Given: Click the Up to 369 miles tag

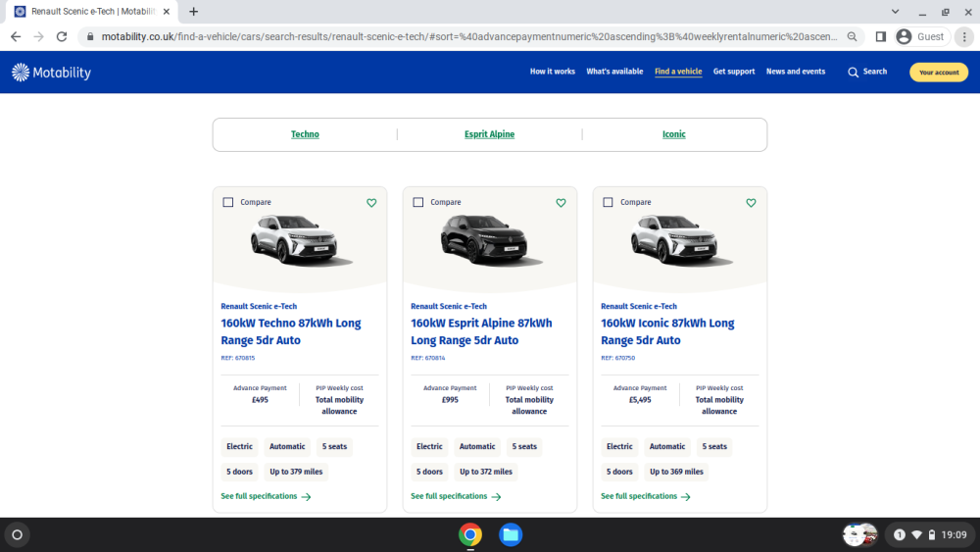Looking at the screenshot, I should (x=676, y=472).
